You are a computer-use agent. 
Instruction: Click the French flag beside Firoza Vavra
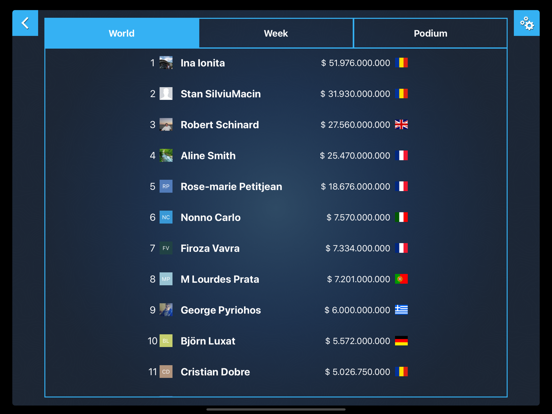click(x=401, y=248)
